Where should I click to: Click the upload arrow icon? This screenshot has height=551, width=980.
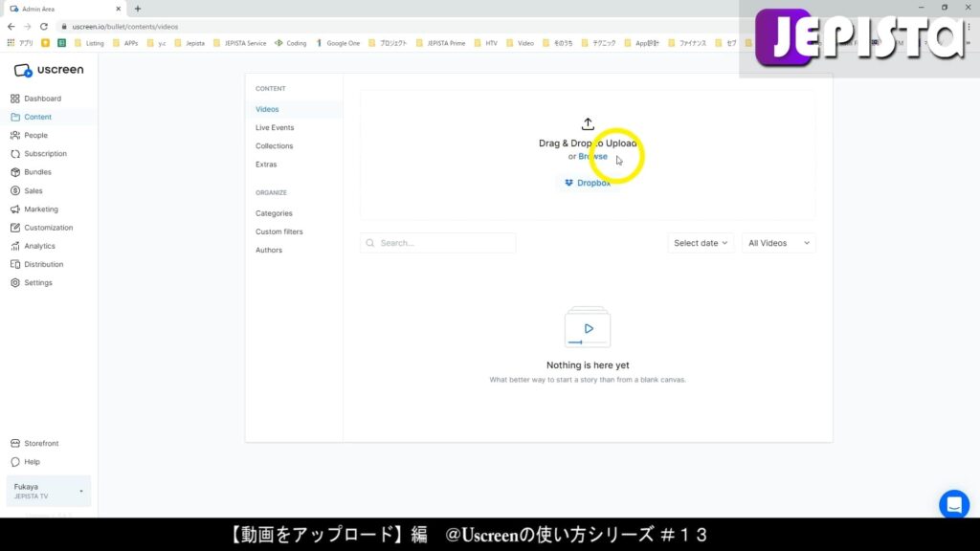pyautogui.click(x=588, y=123)
